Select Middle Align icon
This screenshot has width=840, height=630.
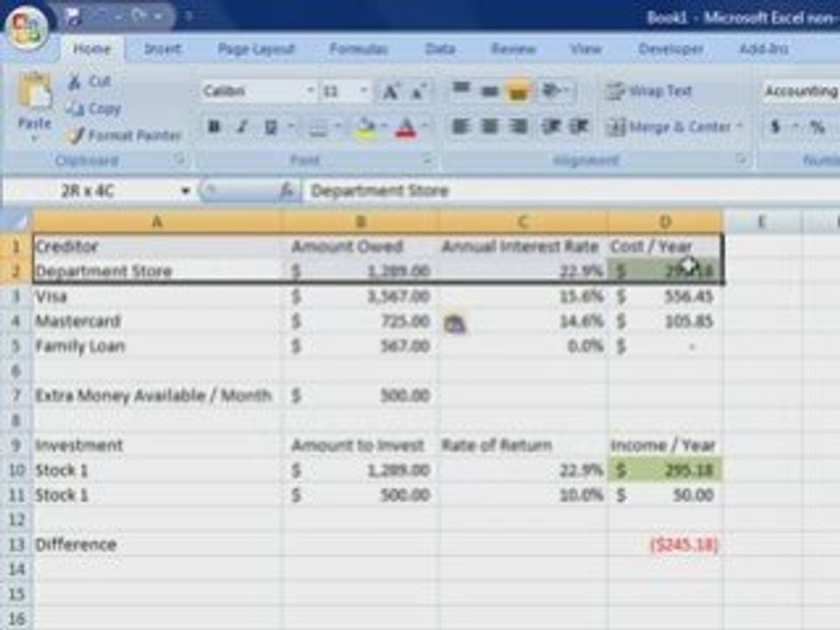pos(490,91)
